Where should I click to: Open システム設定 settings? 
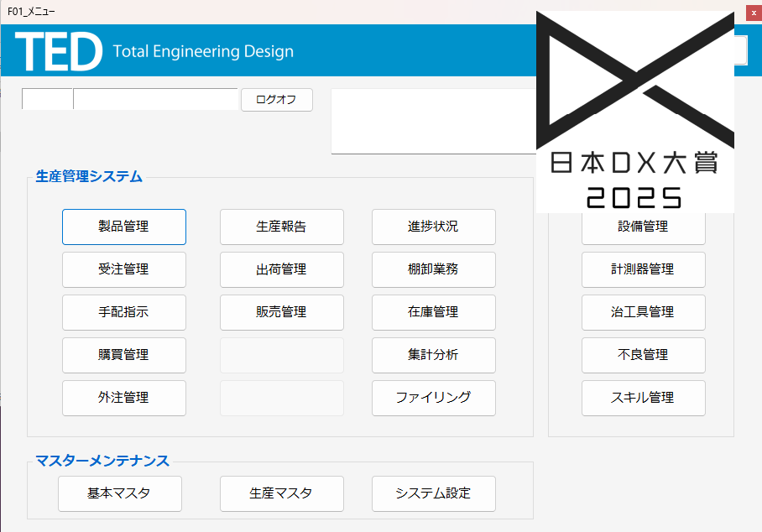point(433,493)
